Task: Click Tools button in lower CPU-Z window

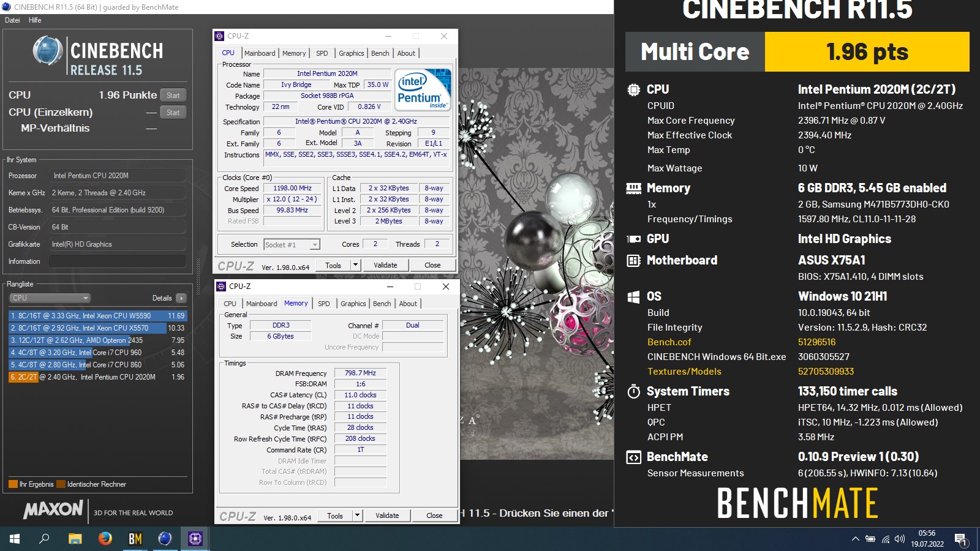Action: point(335,515)
